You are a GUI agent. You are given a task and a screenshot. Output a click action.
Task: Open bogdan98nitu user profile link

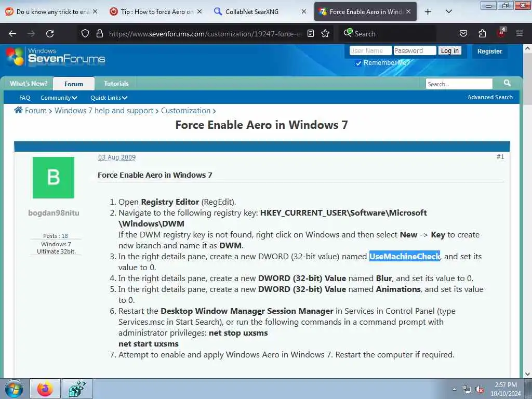coord(54,212)
